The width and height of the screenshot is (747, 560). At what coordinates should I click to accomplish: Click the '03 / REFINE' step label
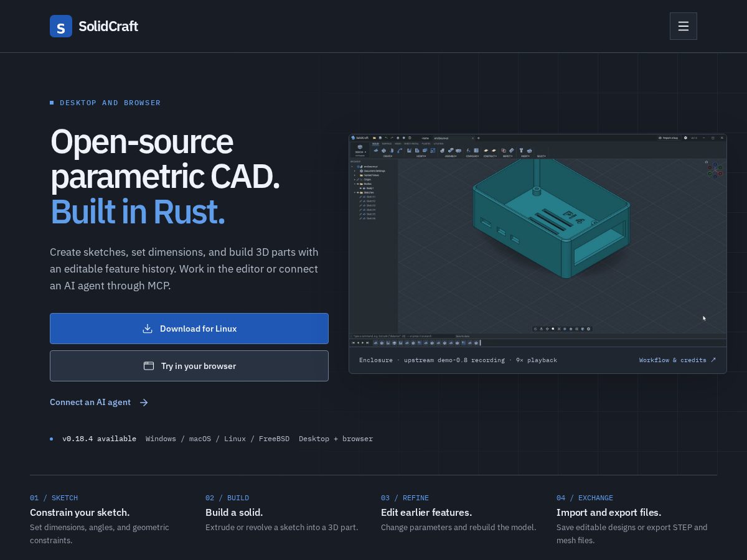tap(405, 498)
